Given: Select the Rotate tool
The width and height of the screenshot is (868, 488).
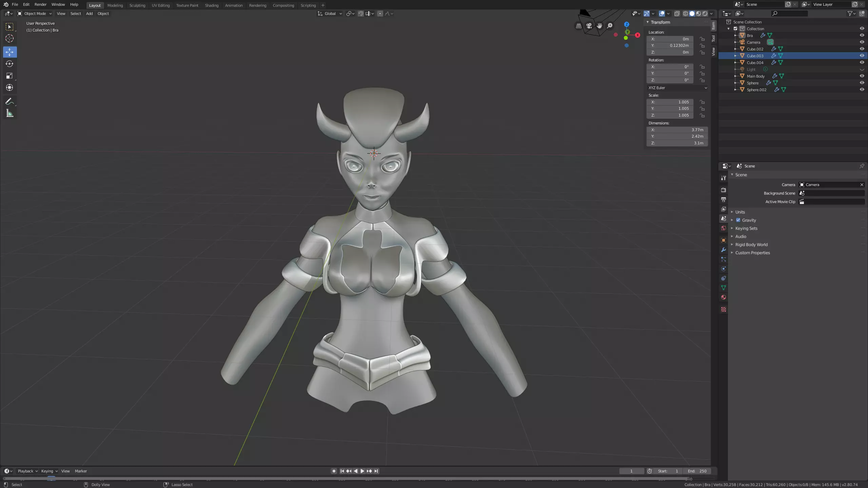Looking at the screenshot, I should coord(9,64).
